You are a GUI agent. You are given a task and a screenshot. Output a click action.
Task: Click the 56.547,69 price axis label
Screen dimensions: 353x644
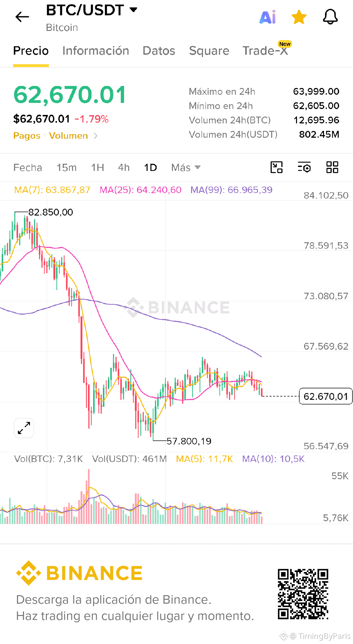tap(326, 446)
